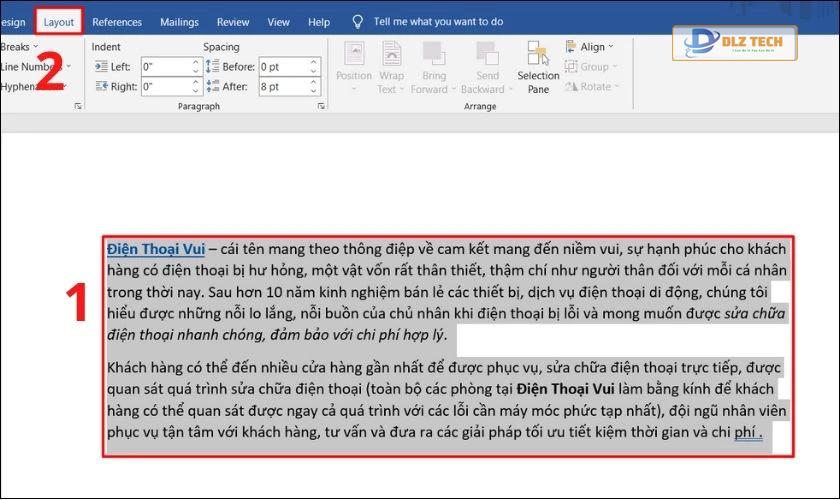
Task: Click the Group icon
Action: click(571, 66)
